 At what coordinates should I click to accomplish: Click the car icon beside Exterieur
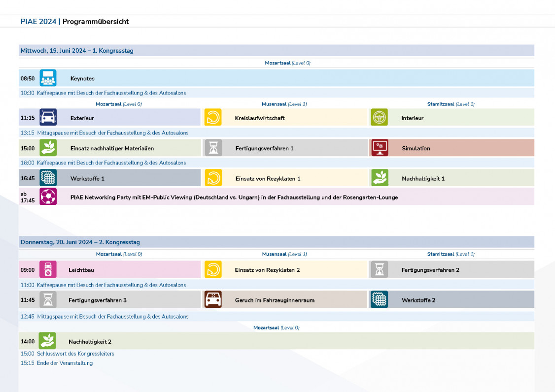(x=48, y=118)
